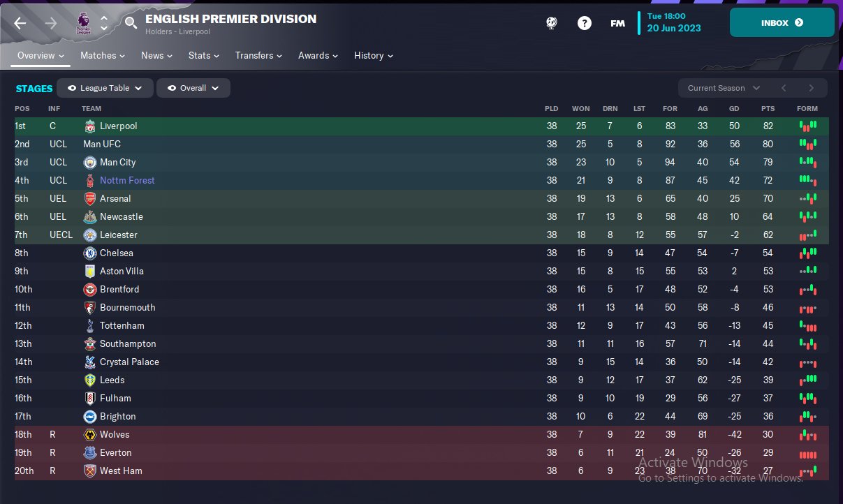Switch to the History tab
Screen dimensions: 843x504
click(373, 56)
